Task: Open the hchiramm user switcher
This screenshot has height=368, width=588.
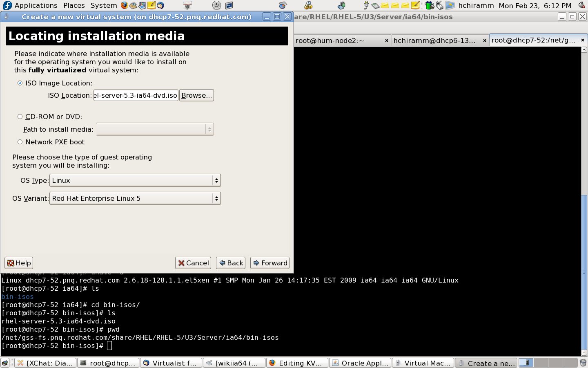Action: coord(476,5)
